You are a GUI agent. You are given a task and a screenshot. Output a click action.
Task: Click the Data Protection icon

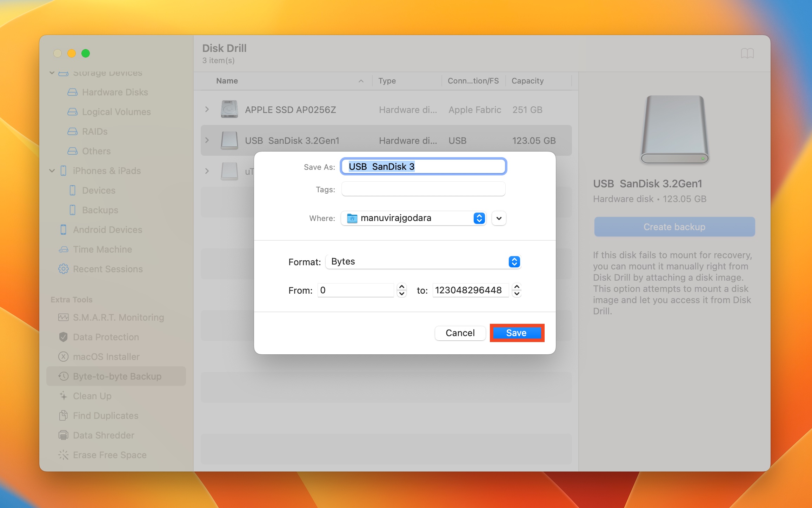[x=63, y=336]
